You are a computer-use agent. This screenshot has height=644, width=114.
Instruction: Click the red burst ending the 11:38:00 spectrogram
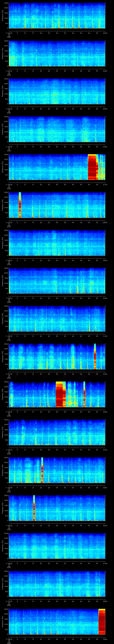click(102, 621)
